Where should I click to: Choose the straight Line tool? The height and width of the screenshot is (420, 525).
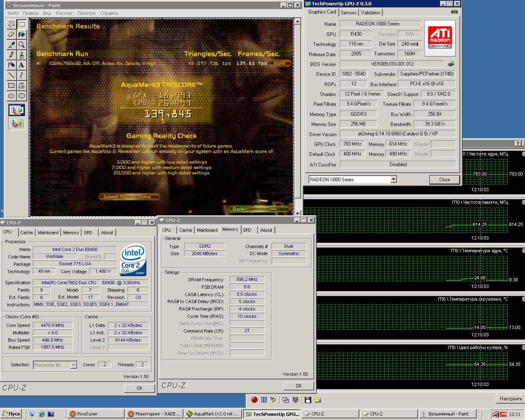(x=11, y=75)
